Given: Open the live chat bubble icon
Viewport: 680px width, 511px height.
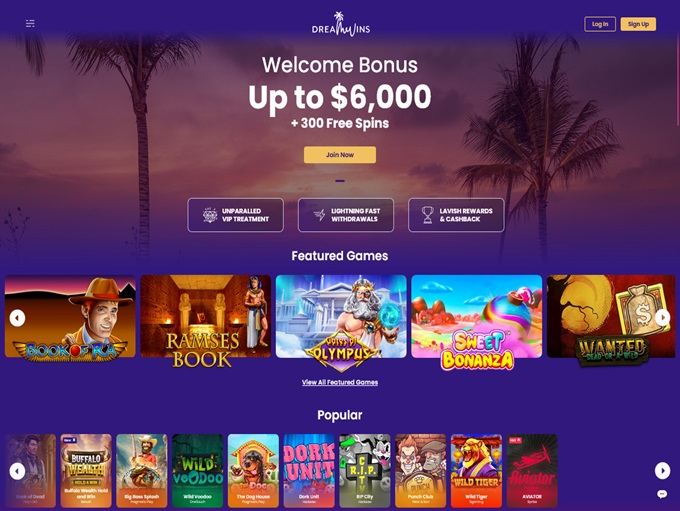Looking at the screenshot, I should (x=662, y=494).
